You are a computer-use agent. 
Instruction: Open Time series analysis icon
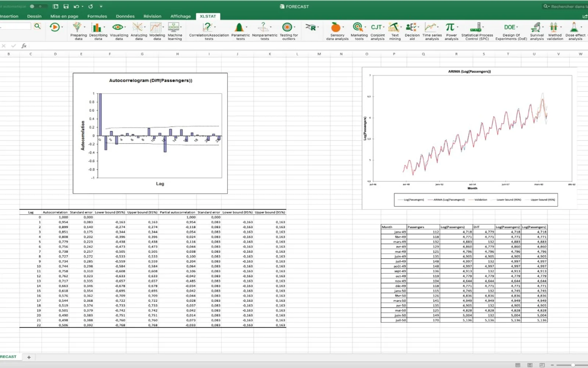coord(430,27)
